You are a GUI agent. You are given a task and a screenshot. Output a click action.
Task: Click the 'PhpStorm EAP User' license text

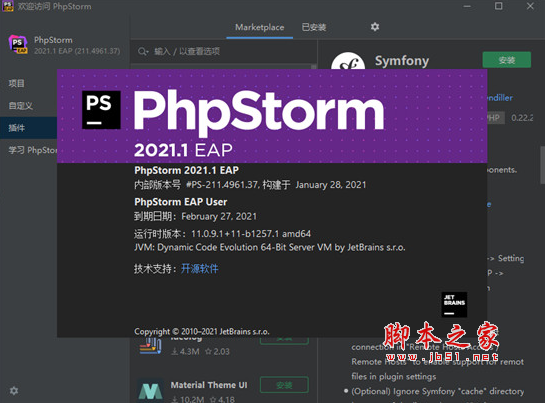181,202
